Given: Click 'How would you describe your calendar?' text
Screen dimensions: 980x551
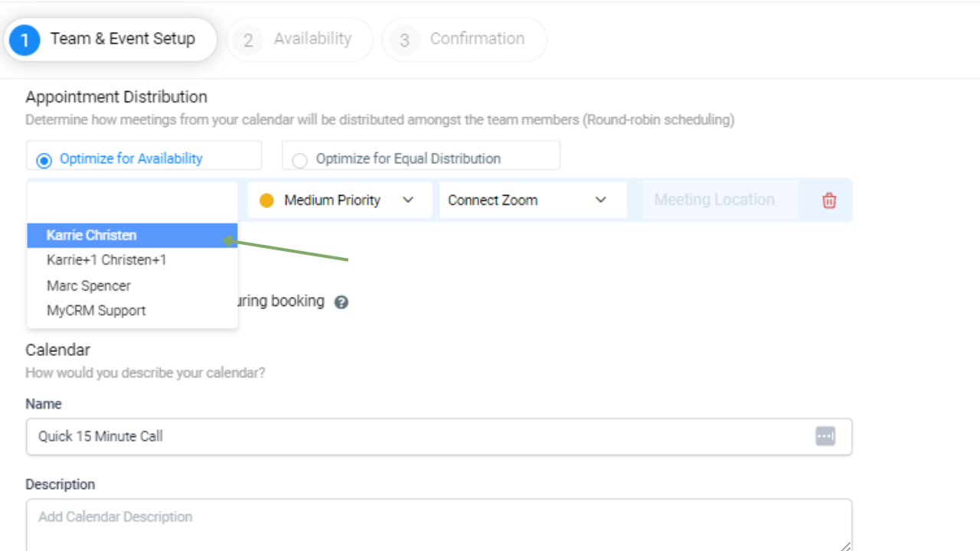Looking at the screenshot, I should pos(145,373).
